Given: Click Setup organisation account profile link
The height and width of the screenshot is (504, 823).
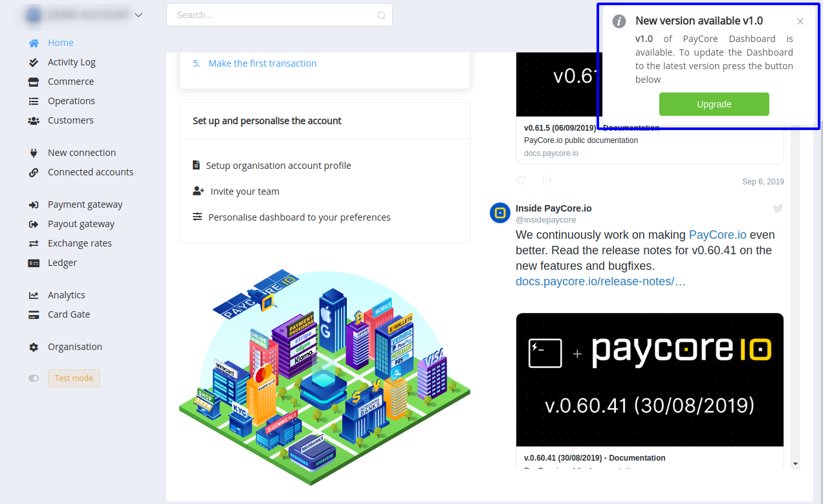Looking at the screenshot, I should pyautogui.click(x=278, y=166).
